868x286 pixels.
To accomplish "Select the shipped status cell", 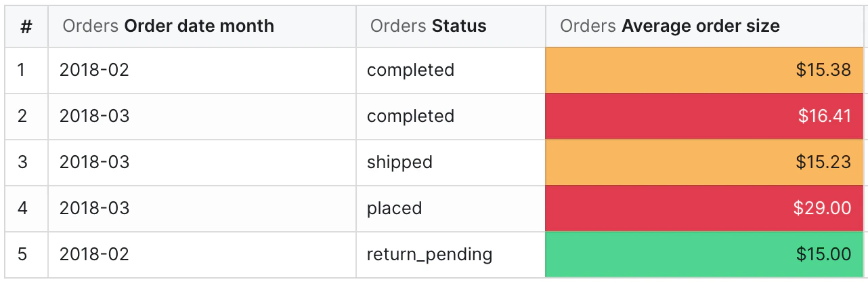I will tap(451, 163).
